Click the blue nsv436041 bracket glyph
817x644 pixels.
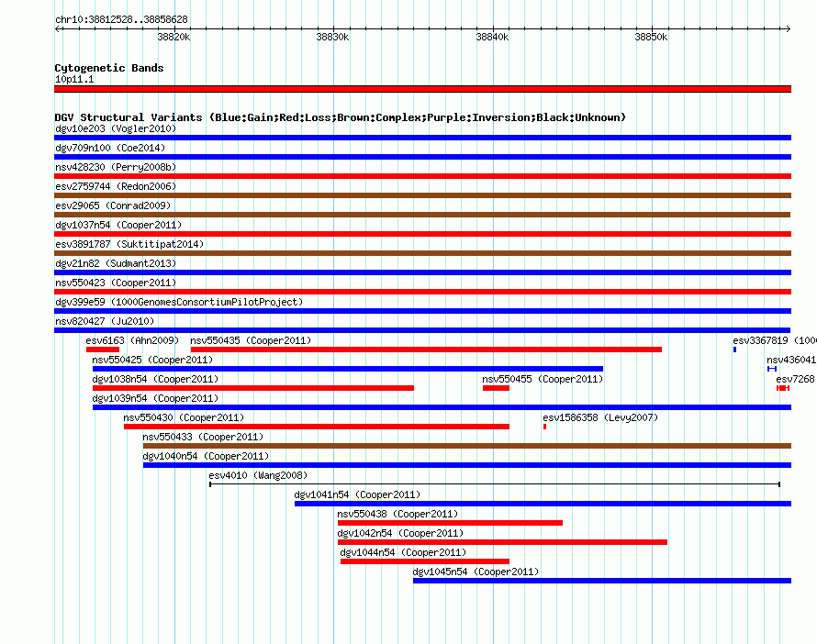coord(772,369)
